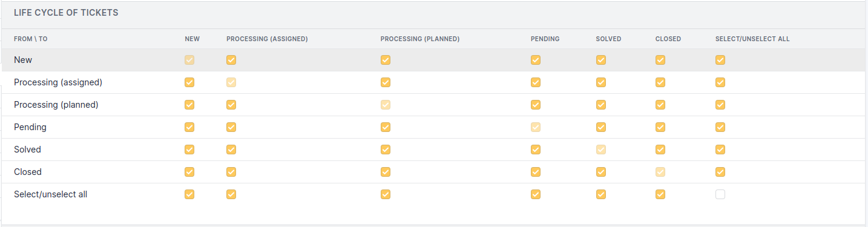Uncheck Solved to Closed checkbox

[660, 150]
